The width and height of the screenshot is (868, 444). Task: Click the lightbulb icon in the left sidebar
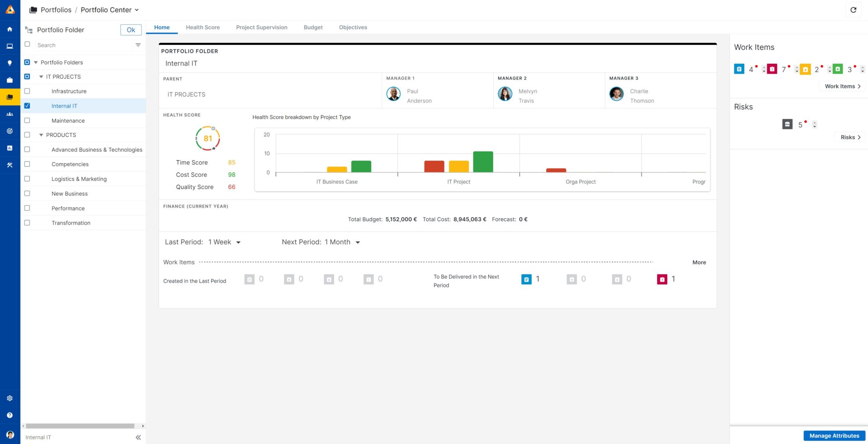click(x=9, y=63)
